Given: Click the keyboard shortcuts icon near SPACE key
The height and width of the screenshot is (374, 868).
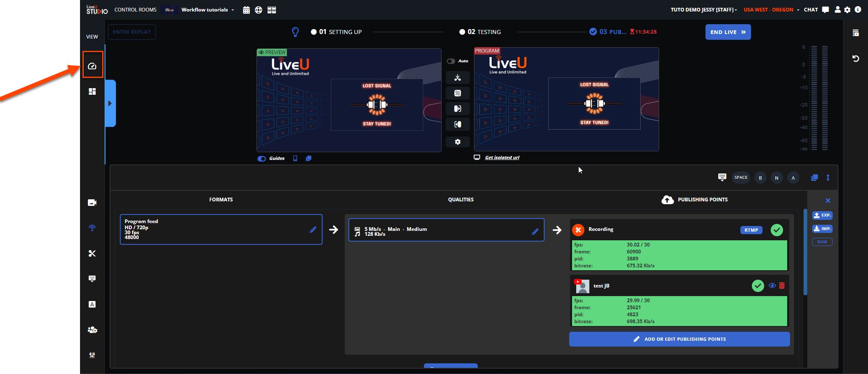Looking at the screenshot, I should [722, 177].
